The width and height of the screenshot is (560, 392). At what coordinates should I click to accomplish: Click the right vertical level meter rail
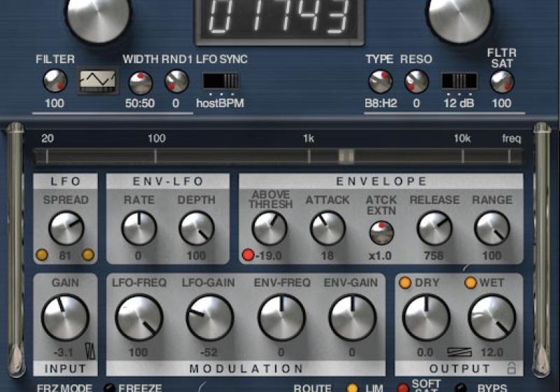[x=542, y=250]
